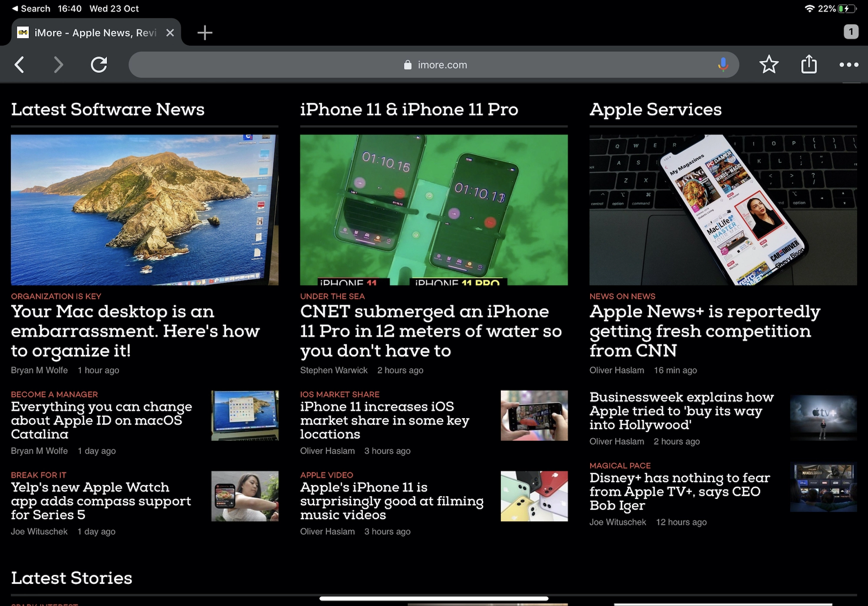Open iPhone 11 iOS market share article

[385, 420]
